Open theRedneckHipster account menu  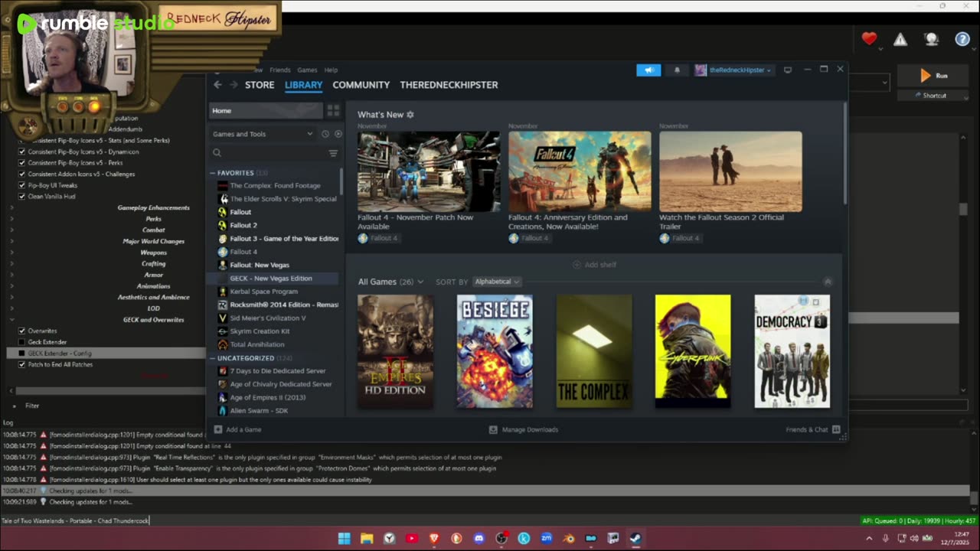coord(733,70)
